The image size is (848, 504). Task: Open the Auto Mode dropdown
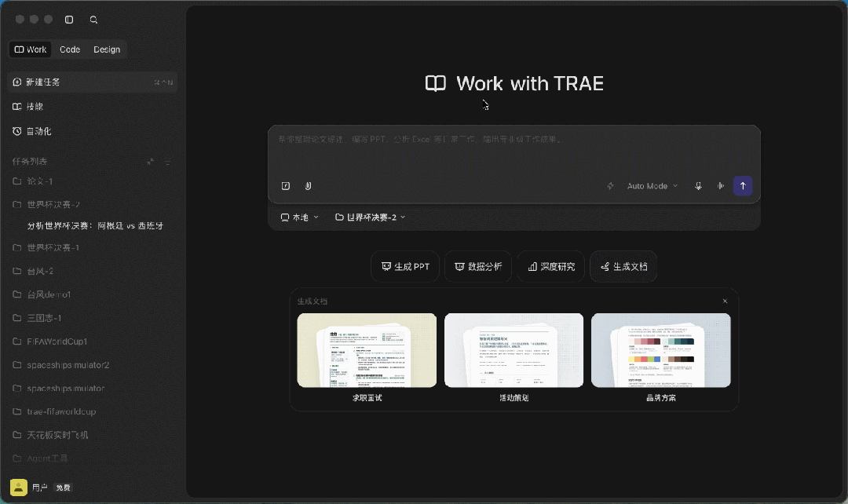pyautogui.click(x=652, y=186)
